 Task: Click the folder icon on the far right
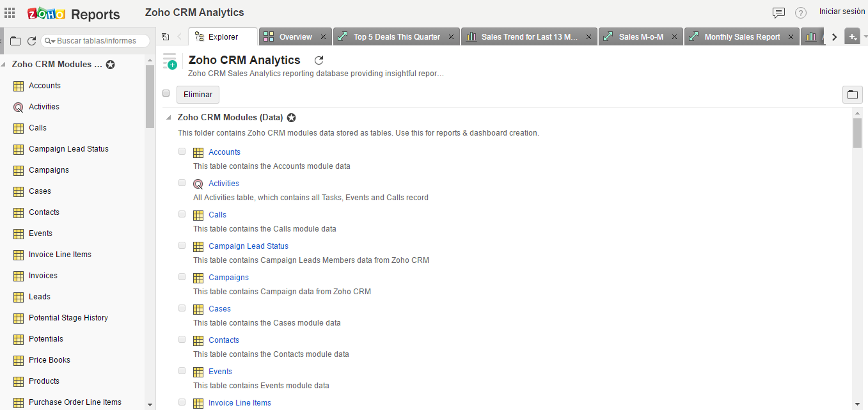[853, 94]
